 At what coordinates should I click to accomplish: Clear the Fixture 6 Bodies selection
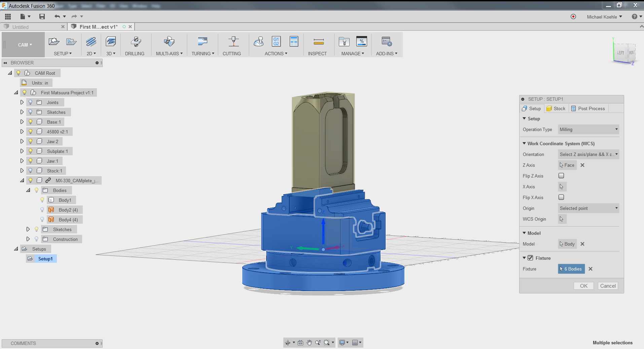[x=591, y=269]
